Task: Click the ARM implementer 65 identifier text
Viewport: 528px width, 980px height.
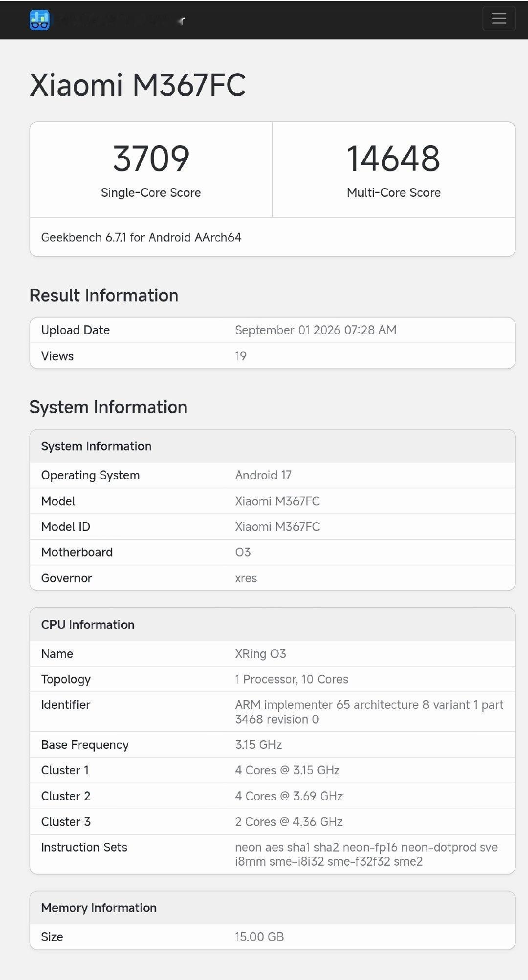Action: (x=369, y=712)
